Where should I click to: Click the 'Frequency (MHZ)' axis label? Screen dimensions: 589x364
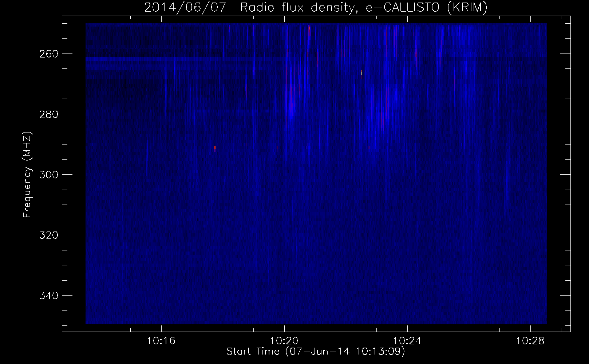click(x=27, y=174)
